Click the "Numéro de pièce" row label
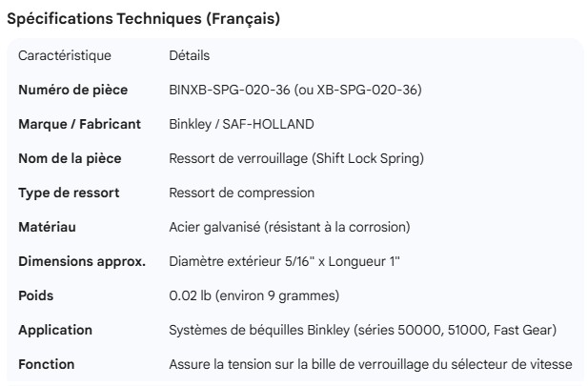This screenshot has width=588, height=386. [71, 91]
